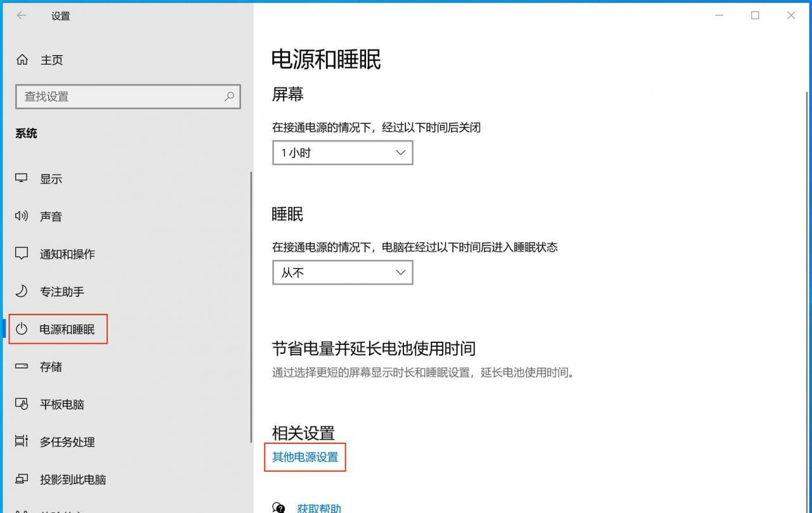812x513 pixels.
Task: Open the 其他电源设置 link
Action: coord(305,457)
